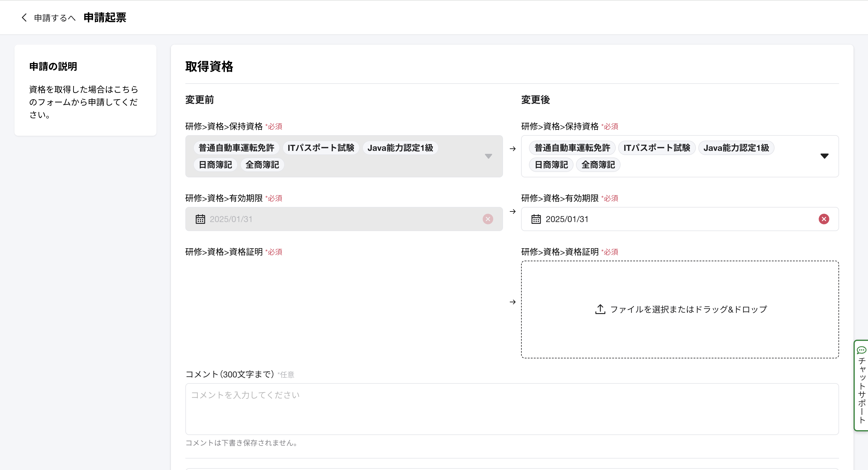Click the arrow icon between 有効期限 fields
The image size is (868, 470).
click(x=512, y=211)
